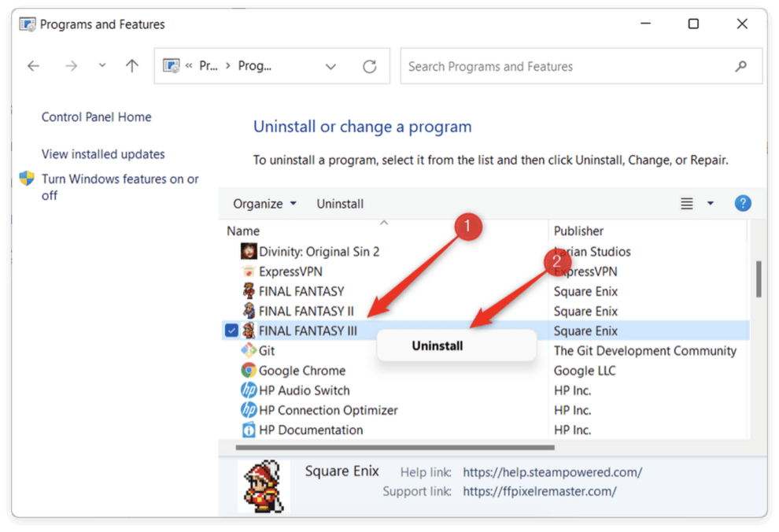Open Control Panel Home link
This screenshot has width=779, height=532.
tap(96, 117)
